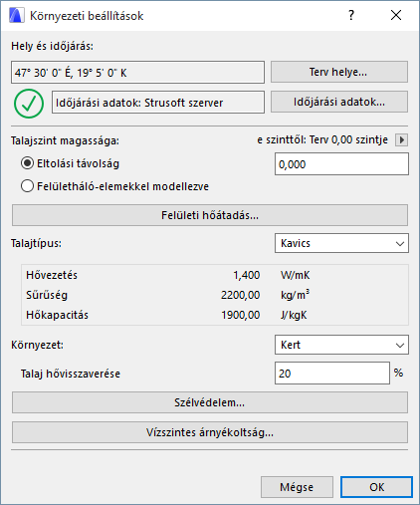
Task: Cancel with the Mégse button
Action: click(x=297, y=487)
